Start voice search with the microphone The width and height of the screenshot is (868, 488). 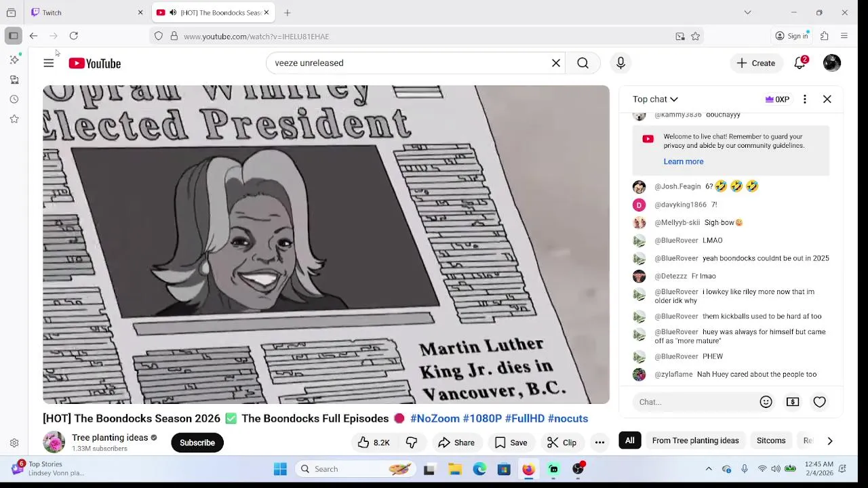click(620, 63)
